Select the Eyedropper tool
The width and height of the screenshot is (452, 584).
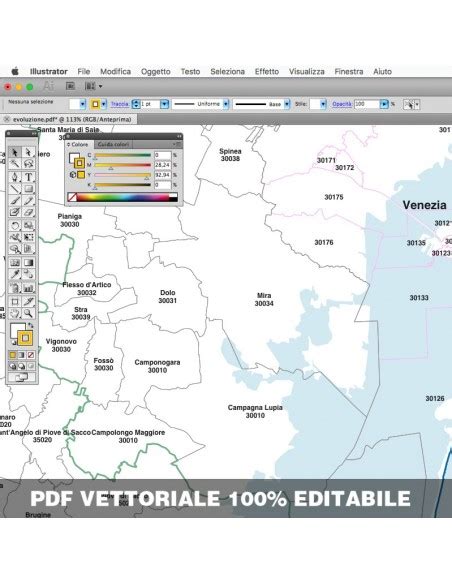coord(15,274)
